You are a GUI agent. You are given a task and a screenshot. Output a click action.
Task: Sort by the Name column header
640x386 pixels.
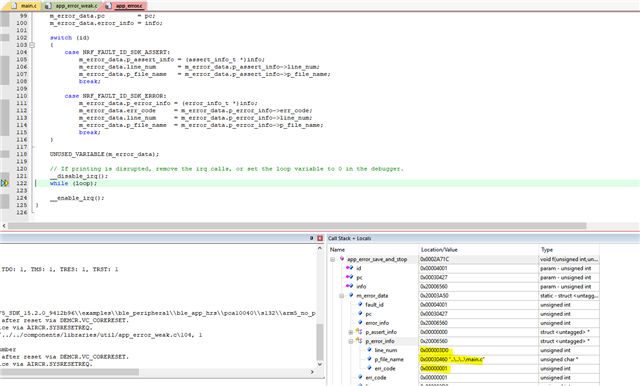click(373, 249)
